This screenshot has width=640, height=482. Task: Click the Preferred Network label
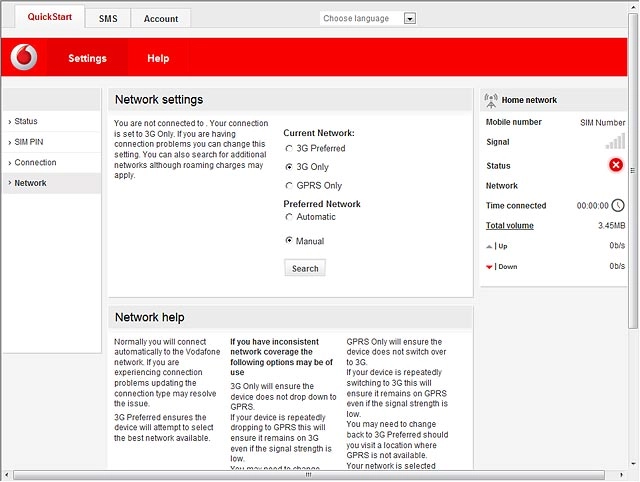click(322, 204)
